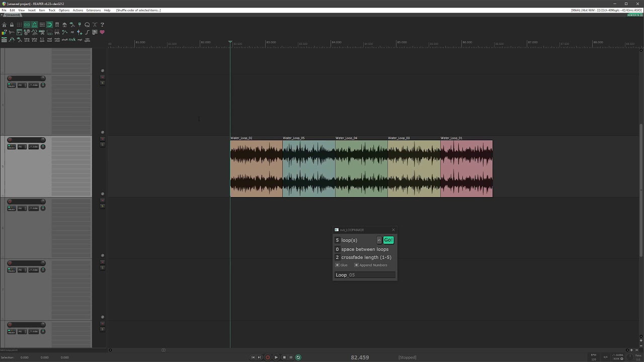Click the 'mpl tool' toolbar button
The image size is (644, 362).
[49, 40]
